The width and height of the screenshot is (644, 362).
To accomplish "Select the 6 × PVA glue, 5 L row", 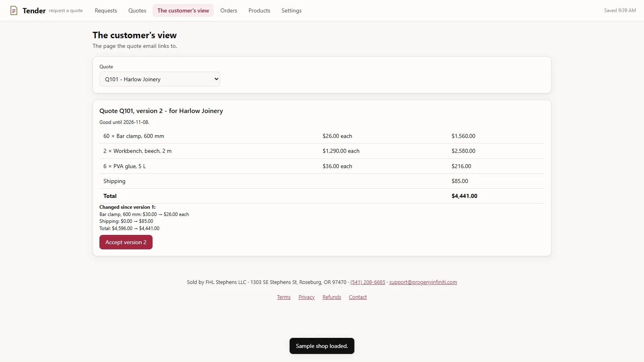I will [322, 166].
